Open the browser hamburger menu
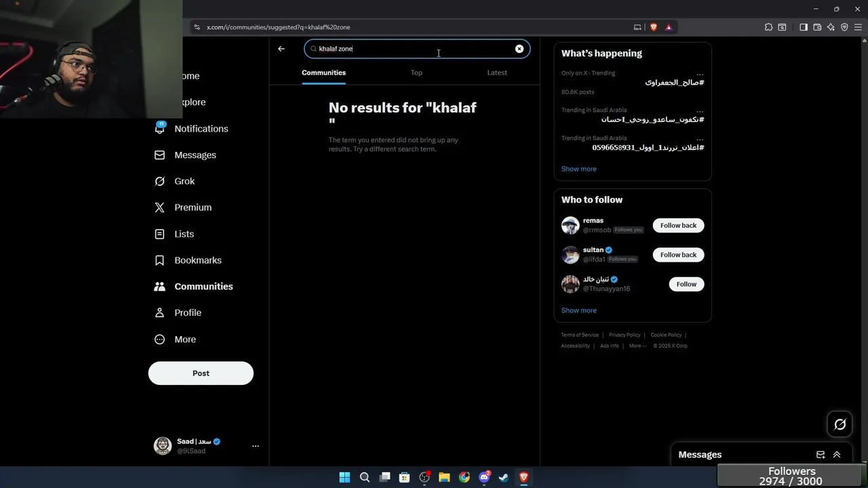Viewport: 868px width, 488px height. 858,27
